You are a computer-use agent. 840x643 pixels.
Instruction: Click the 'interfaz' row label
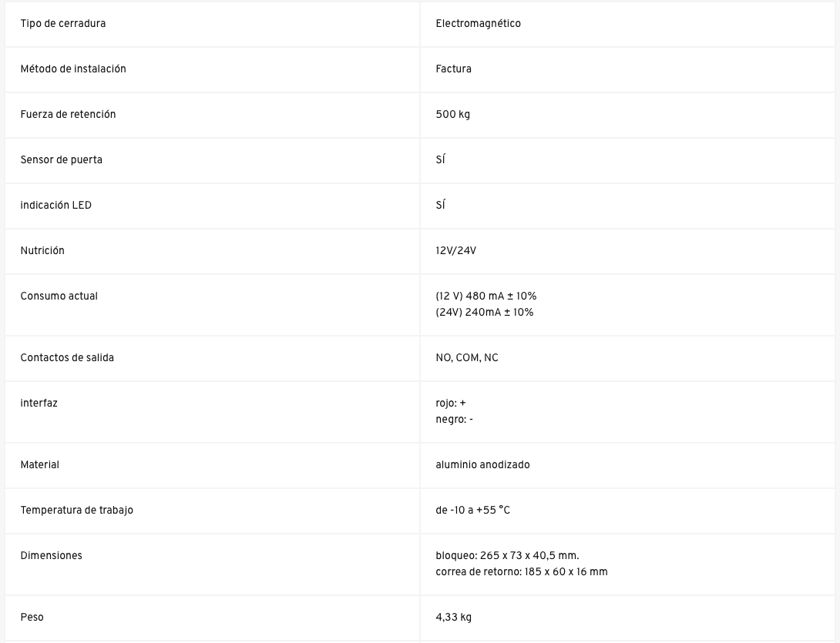39,404
